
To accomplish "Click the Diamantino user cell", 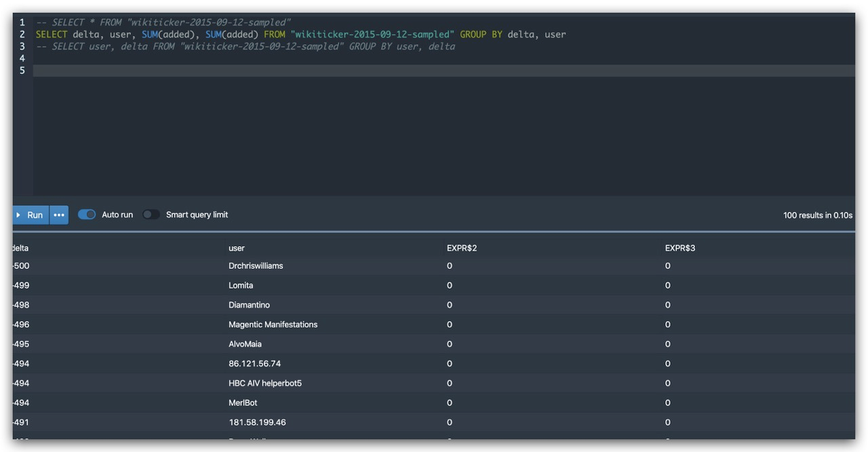I will pos(249,305).
